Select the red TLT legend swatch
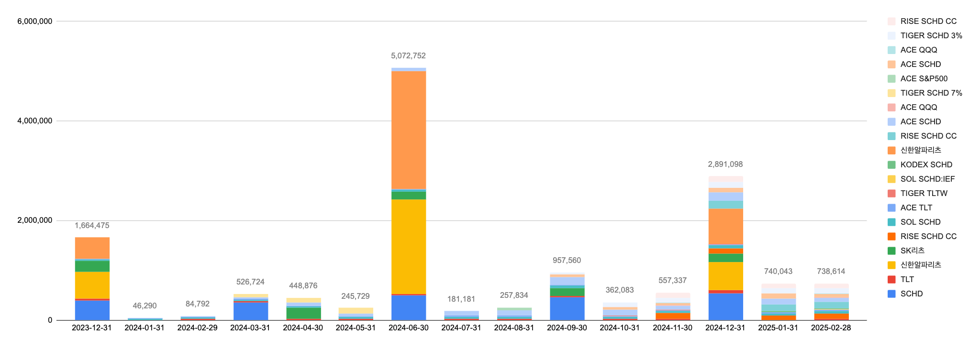 [x=891, y=279]
